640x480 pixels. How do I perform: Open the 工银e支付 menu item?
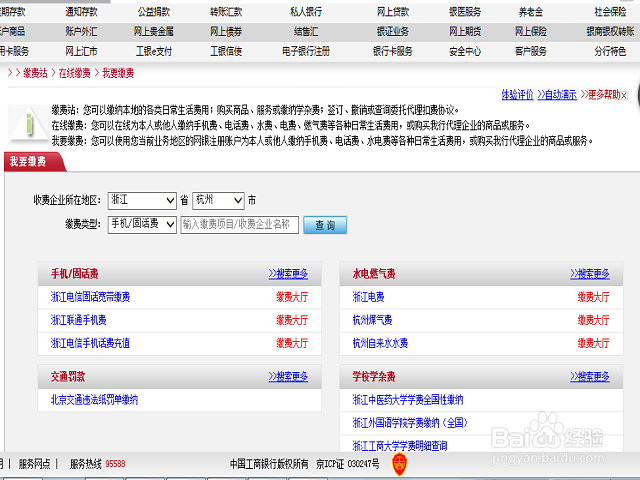tap(153, 51)
